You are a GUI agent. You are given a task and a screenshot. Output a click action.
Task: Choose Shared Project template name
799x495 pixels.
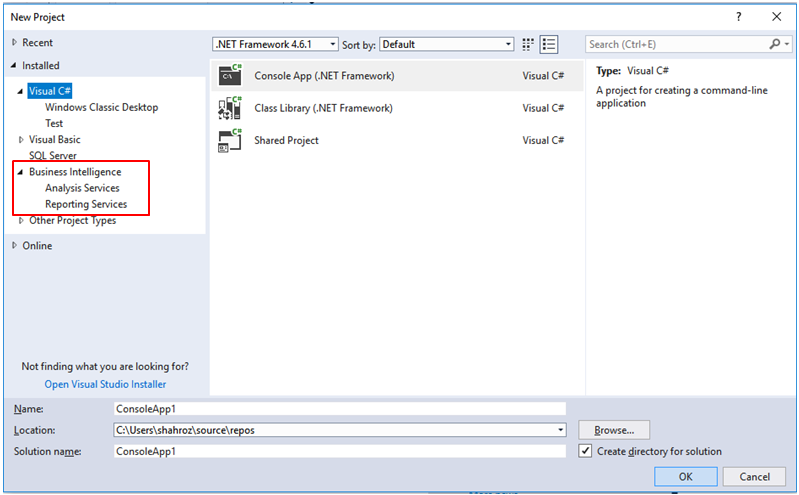click(x=286, y=140)
